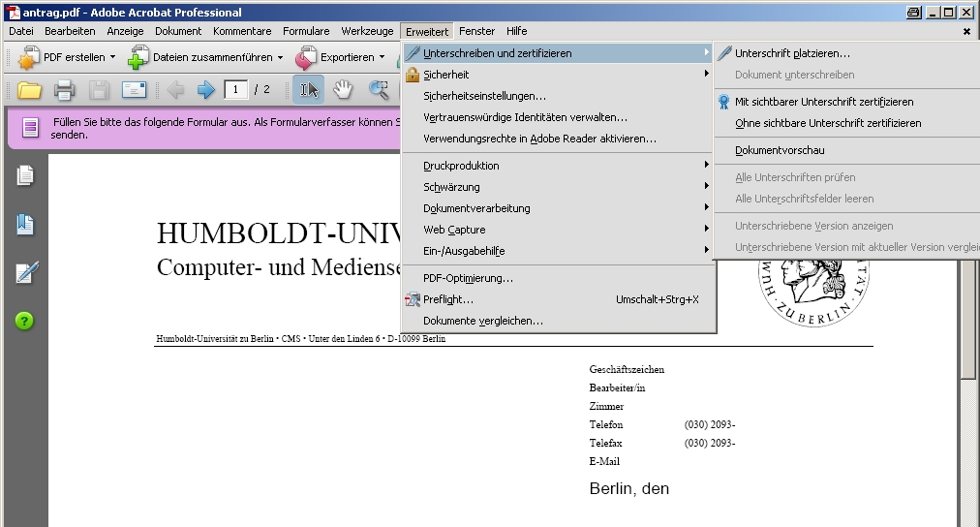Choose Unterschrift platzieren from submenu
This screenshot has width=980, height=527.
coord(792,53)
